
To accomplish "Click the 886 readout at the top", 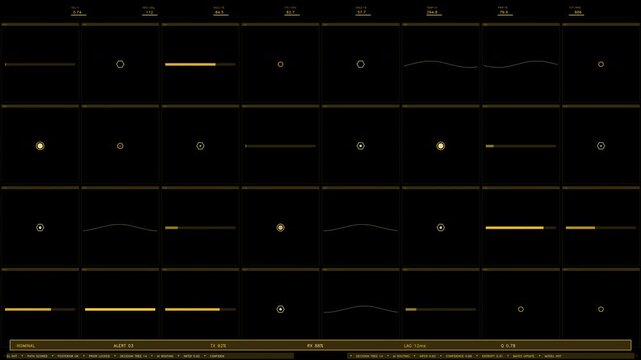I will (x=578, y=12).
